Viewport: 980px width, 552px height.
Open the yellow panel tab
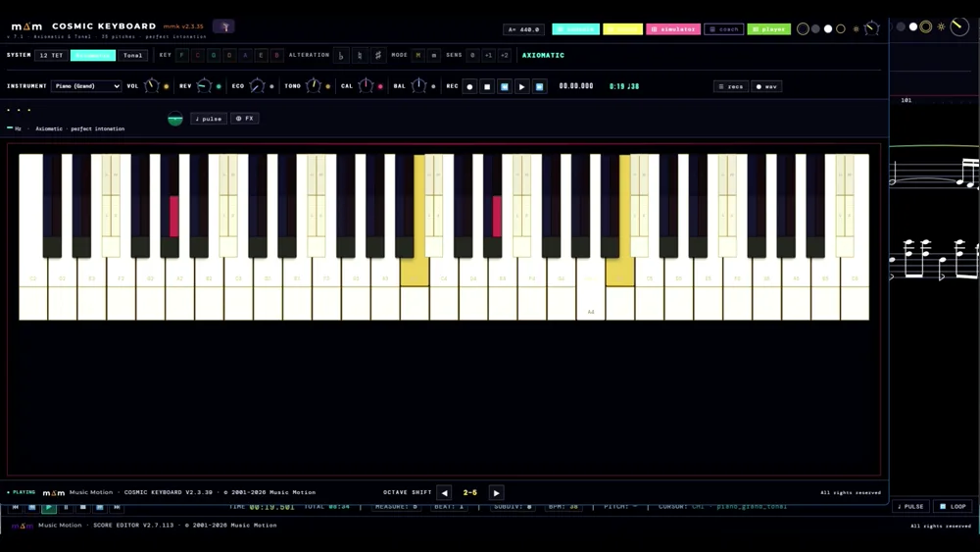[x=622, y=28]
